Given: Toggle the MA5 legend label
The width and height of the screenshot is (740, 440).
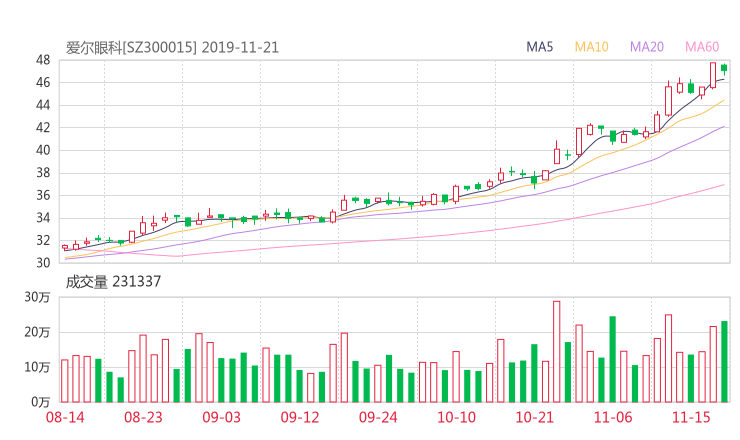Looking at the screenshot, I should tap(540, 47).
